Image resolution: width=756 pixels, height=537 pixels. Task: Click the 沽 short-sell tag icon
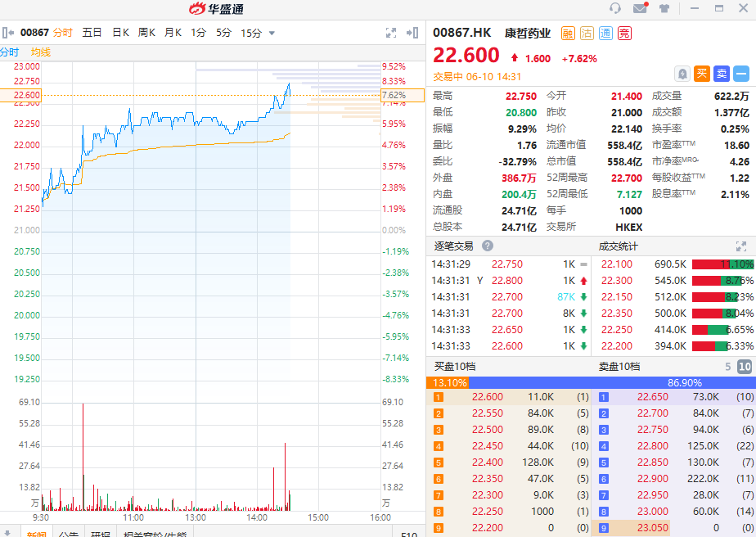(587, 34)
